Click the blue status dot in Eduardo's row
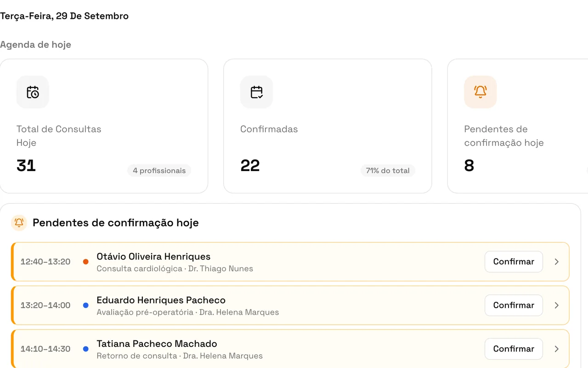 (x=85, y=305)
